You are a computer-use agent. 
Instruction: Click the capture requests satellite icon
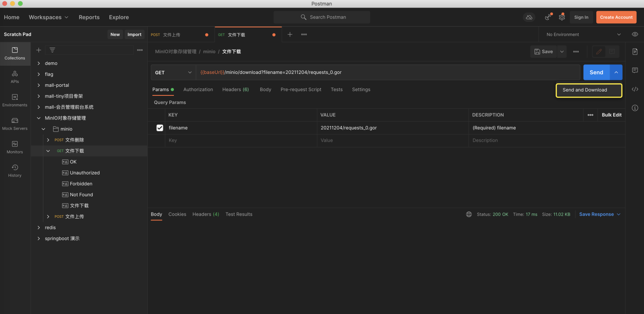tap(548, 17)
